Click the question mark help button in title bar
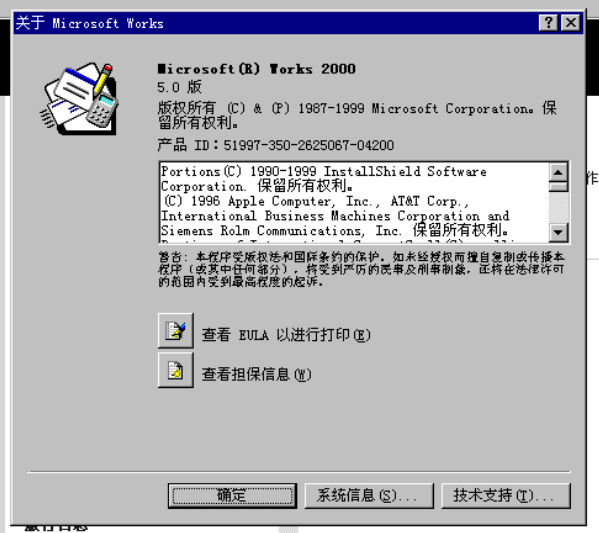The height and width of the screenshot is (533, 599). (548, 23)
